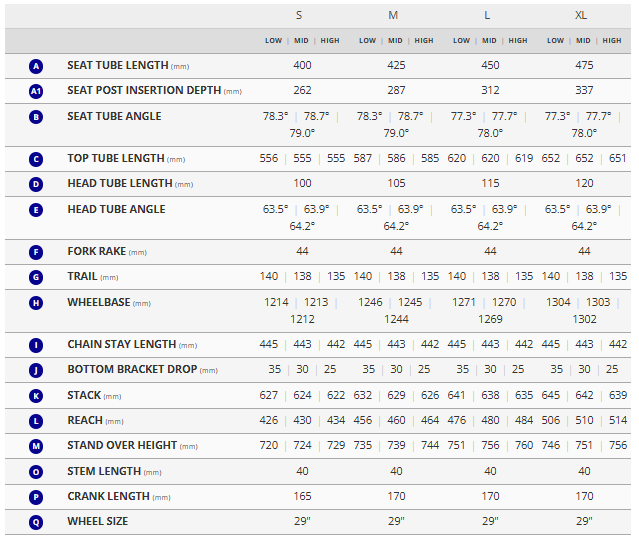
Task: Click the Stem Length value for XL
Action: tap(584, 471)
